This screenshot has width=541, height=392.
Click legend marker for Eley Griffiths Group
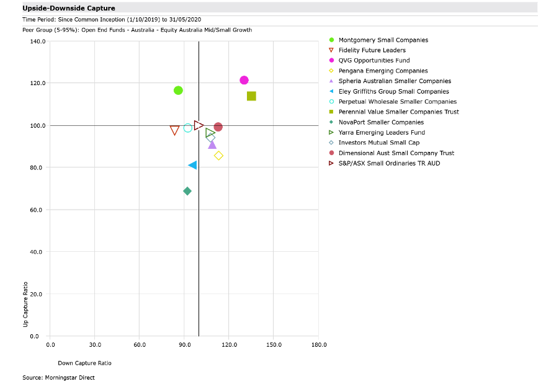pos(331,91)
